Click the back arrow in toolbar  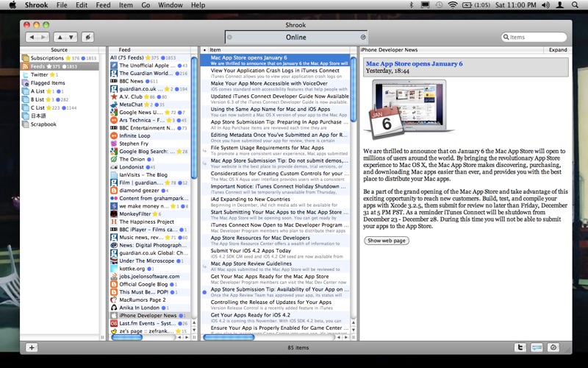tap(32, 37)
